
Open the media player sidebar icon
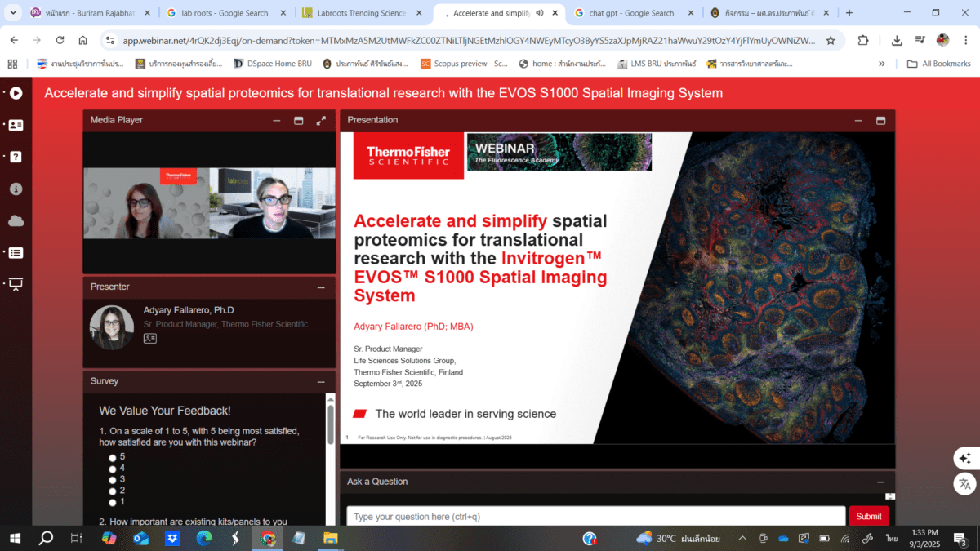pyautogui.click(x=16, y=93)
